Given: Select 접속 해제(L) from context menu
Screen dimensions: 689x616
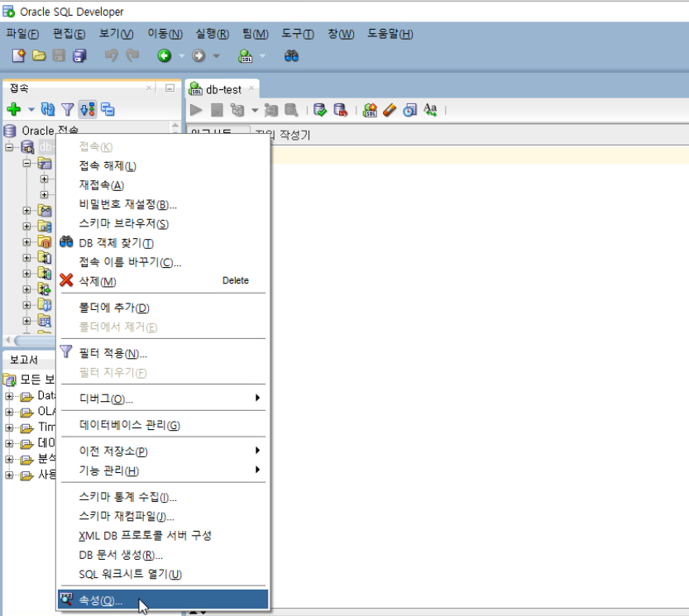Looking at the screenshot, I should [163, 166].
